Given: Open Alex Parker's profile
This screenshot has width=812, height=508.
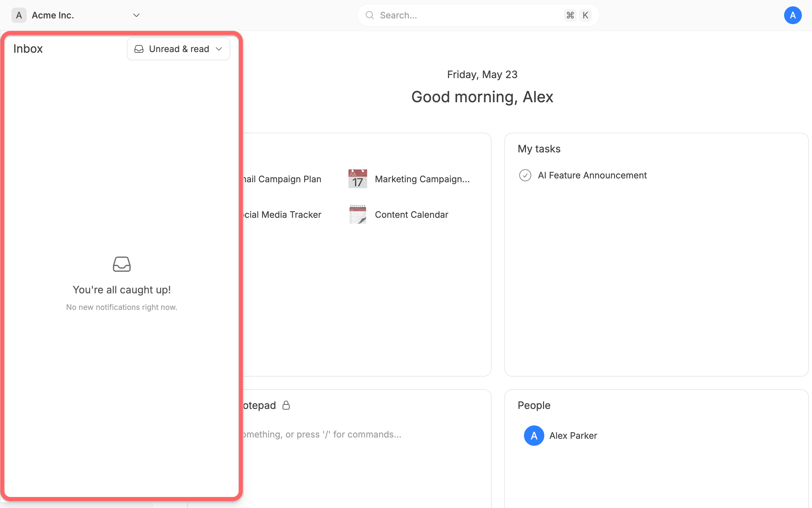Looking at the screenshot, I should pos(573,436).
